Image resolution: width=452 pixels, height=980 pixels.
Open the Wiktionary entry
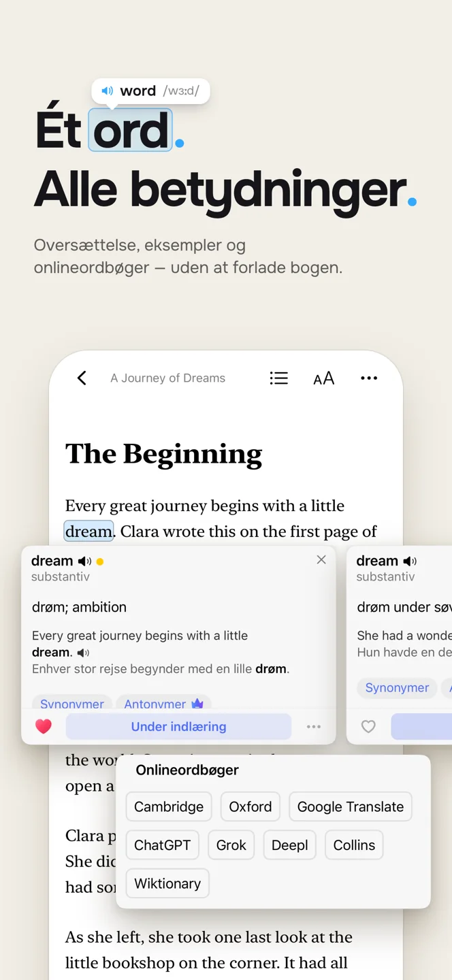(167, 883)
